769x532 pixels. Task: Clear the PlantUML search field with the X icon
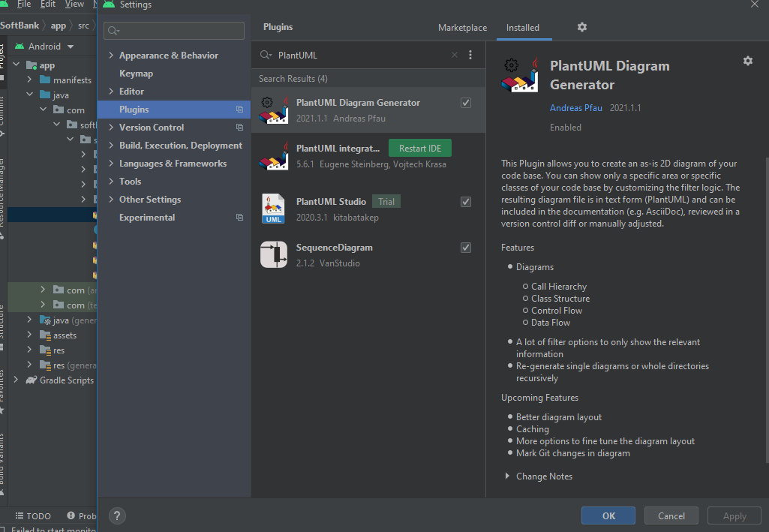(454, 55)
